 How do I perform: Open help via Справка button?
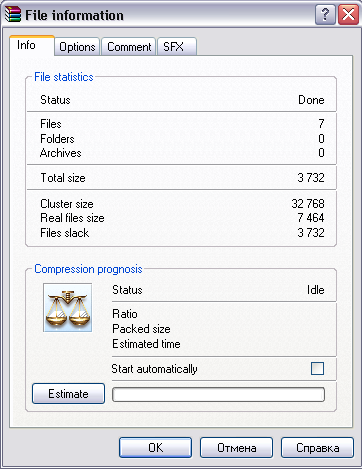click(x=317, y=448)
